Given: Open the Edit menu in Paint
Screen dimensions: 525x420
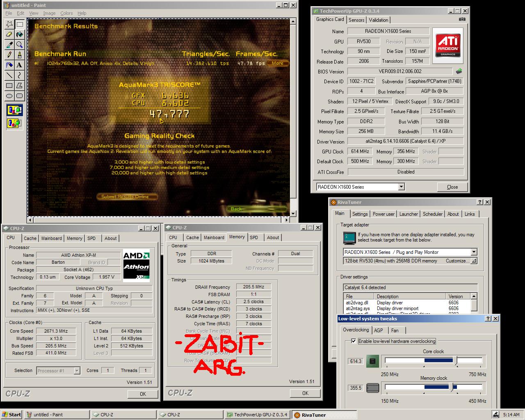Looking at the screenshot, I should pyautogui.click(x=21, y=13).
